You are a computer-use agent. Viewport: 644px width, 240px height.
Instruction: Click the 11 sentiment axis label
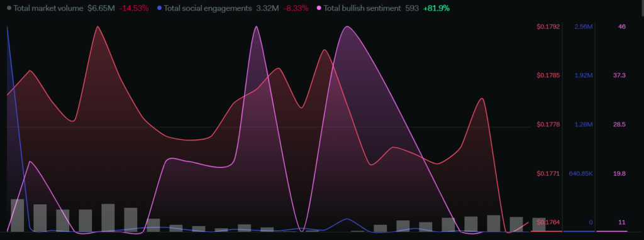(x=622, y=222)
